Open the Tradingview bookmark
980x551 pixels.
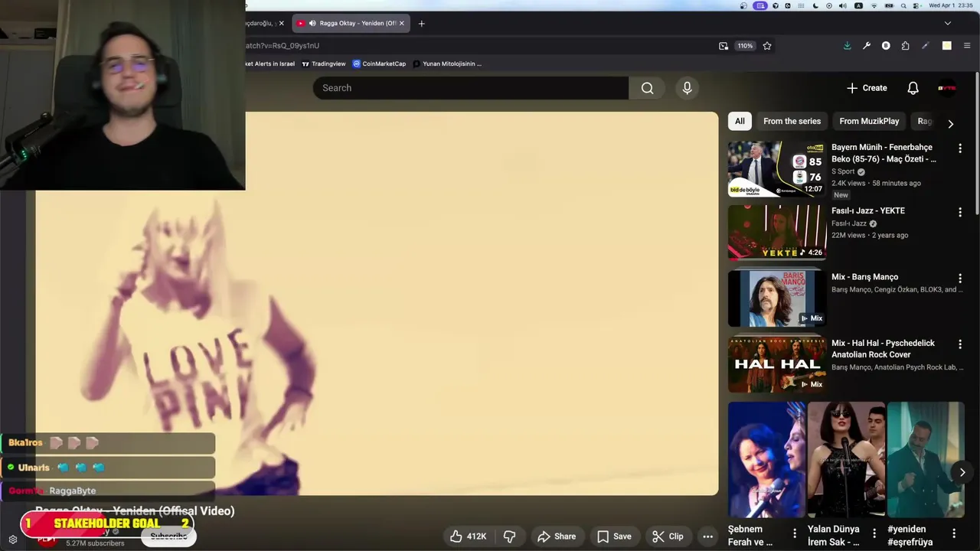(324, 64)
